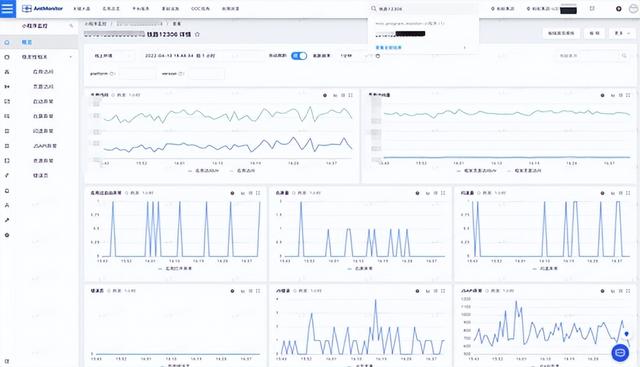Click the wrench icon in the left sidebar

pos(7,220)
